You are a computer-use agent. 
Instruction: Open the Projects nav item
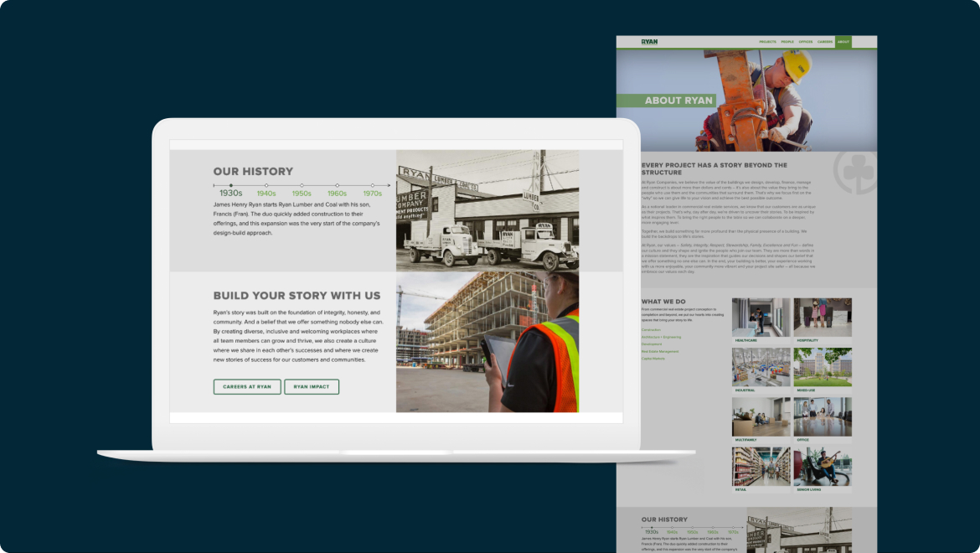pyautogui.click(x=767, y=42)
